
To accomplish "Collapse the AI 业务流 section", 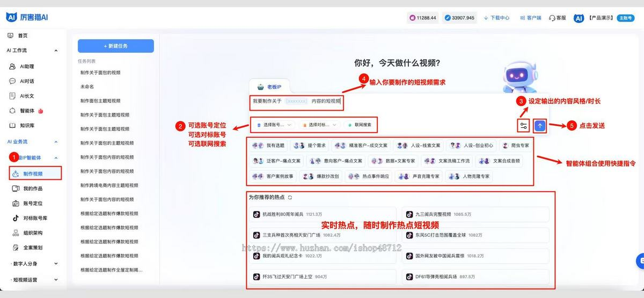I will (x=56, y=142).
